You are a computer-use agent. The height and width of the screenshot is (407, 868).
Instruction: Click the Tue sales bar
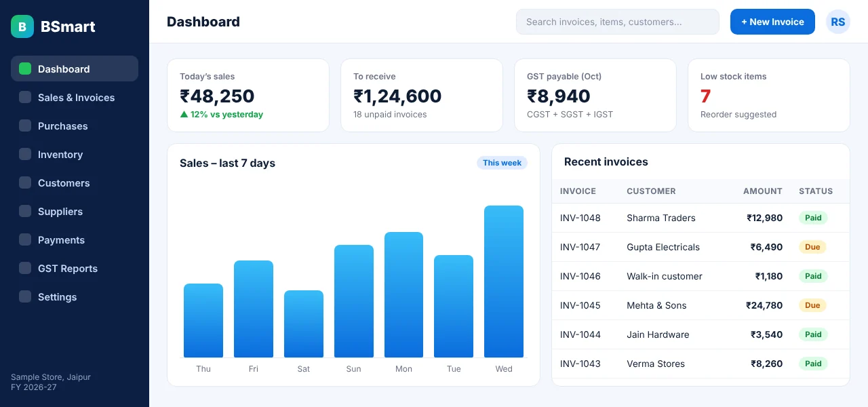(x=454, y=306)
